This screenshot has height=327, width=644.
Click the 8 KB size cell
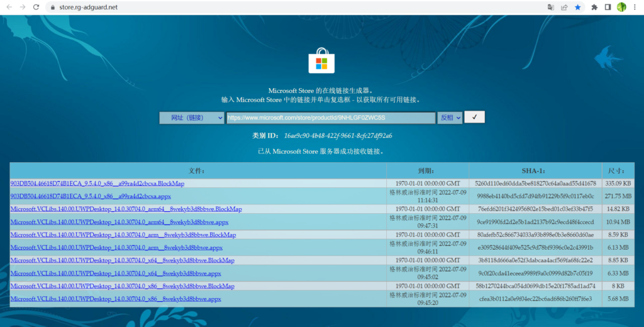[618, 286]
